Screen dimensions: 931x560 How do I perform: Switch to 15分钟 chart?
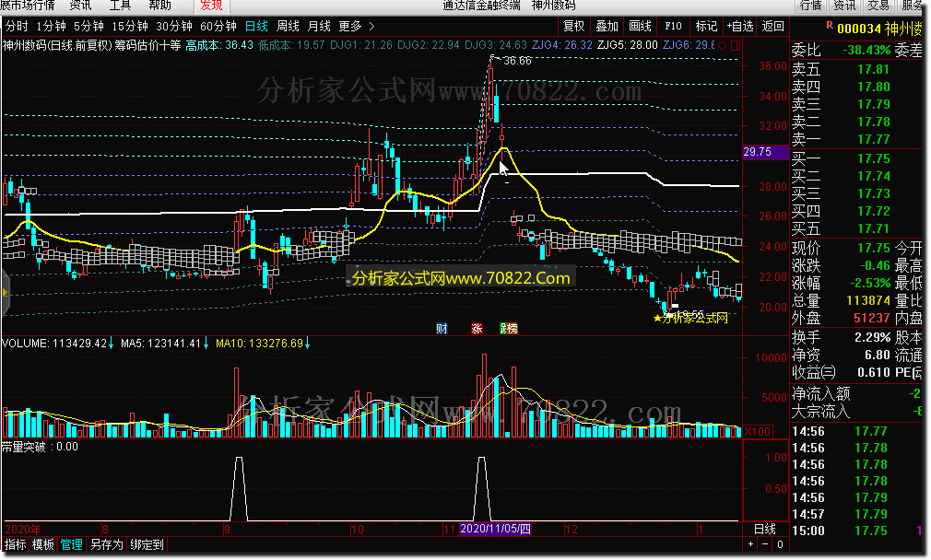(129, 26)
